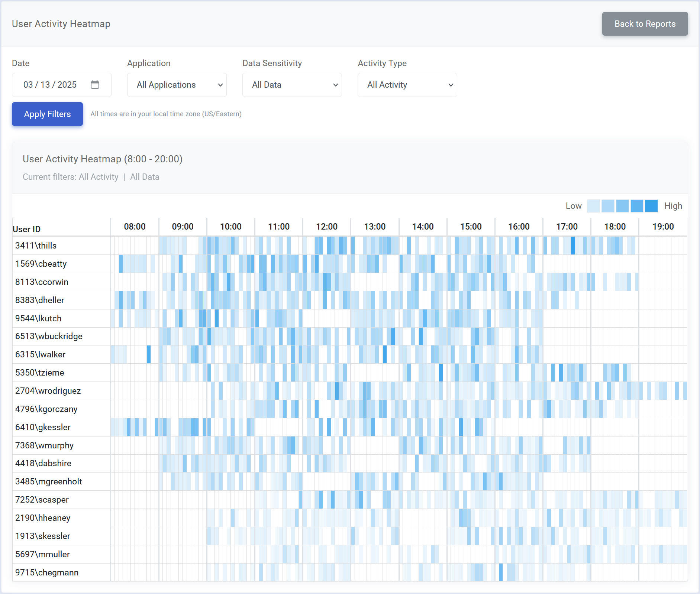The image size is (700, 594).
Task: Open the Data Sensitivity dropdown
Action: [292, 85]
